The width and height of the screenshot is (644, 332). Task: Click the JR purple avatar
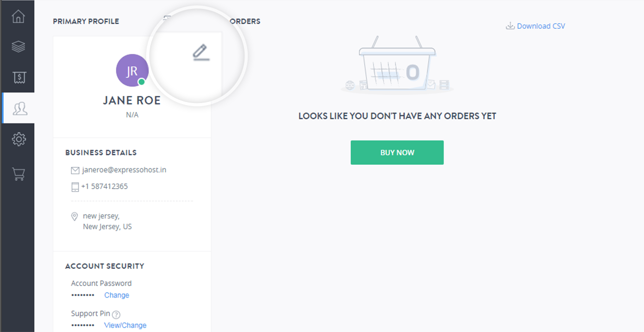[132, 71]
